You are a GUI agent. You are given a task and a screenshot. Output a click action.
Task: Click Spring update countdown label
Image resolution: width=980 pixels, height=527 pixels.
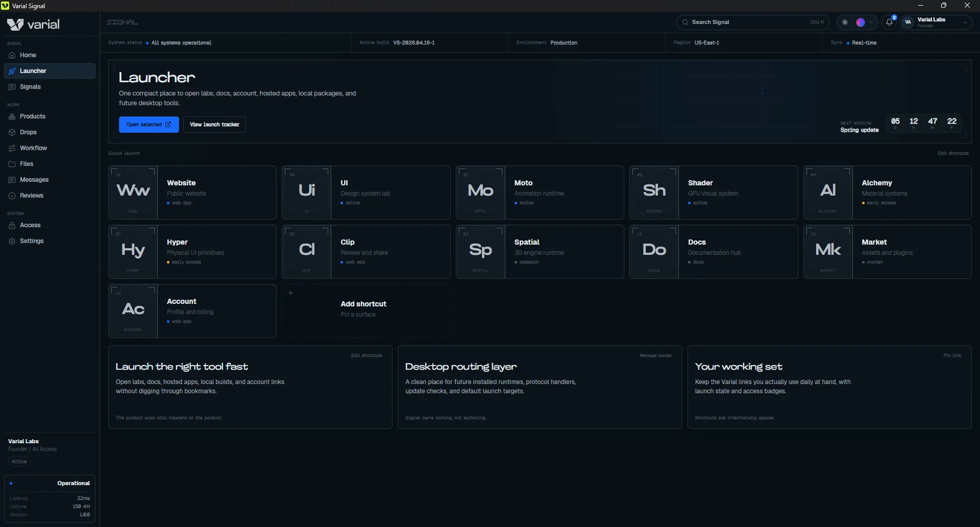point(860,130)
